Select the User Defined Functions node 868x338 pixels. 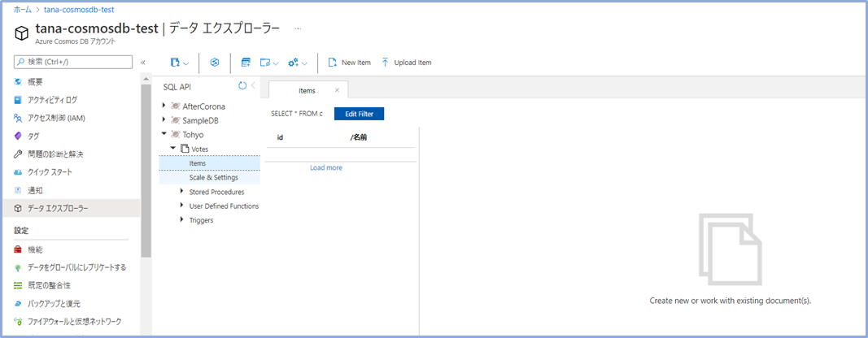coord(224,206)
